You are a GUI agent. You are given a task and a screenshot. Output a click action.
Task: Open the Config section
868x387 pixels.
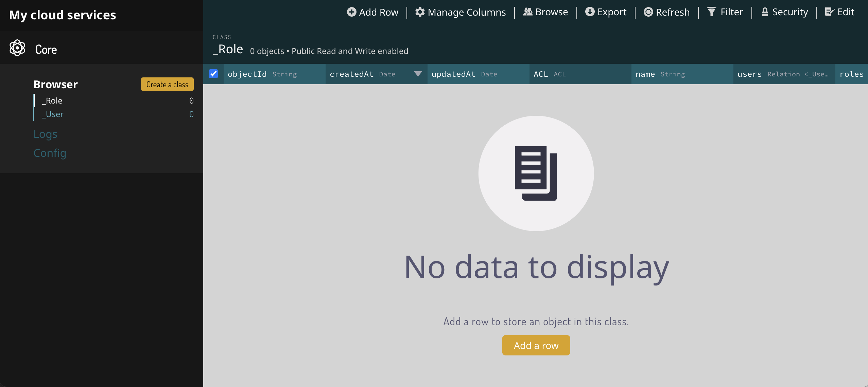click(50, 153)
